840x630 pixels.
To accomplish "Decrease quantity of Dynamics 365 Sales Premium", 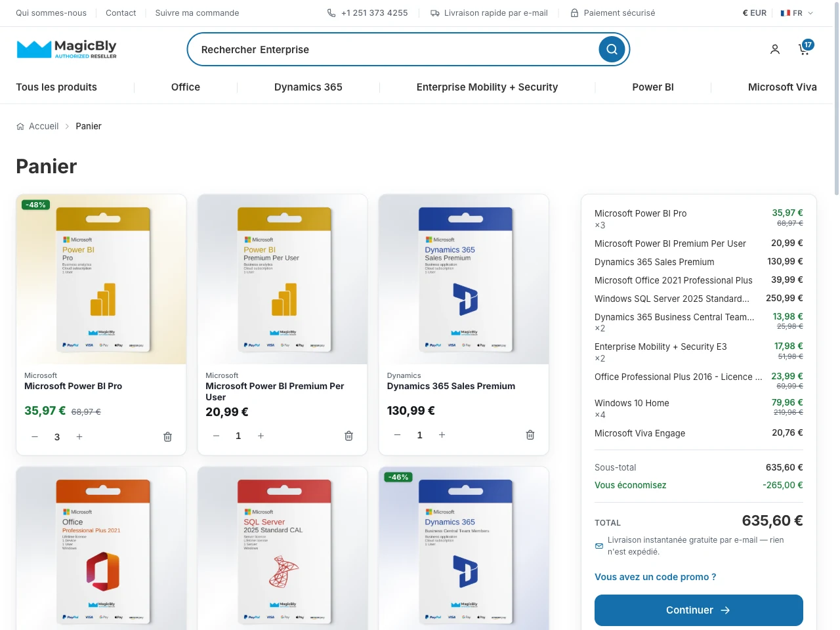I will click(x=397, y=435).
